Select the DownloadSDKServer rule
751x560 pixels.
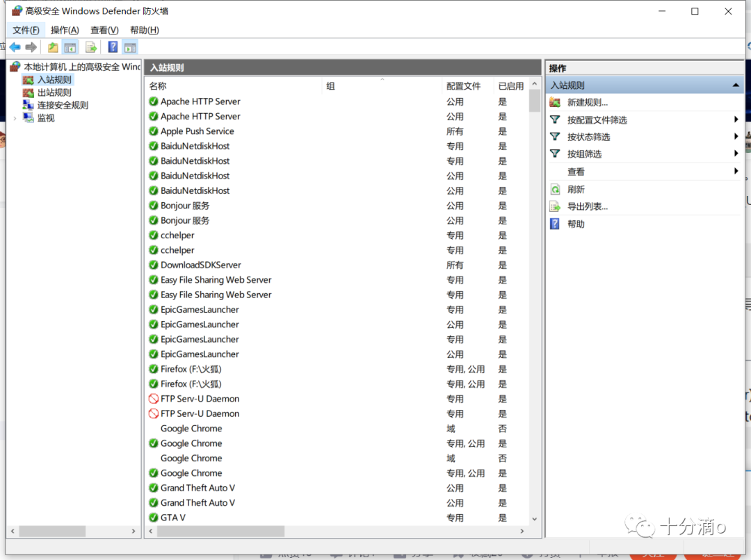(x=337, y=265)
